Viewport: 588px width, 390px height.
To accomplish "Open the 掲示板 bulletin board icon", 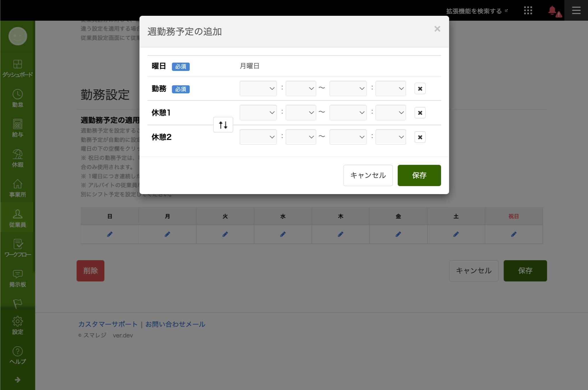I will pos(18,278).
